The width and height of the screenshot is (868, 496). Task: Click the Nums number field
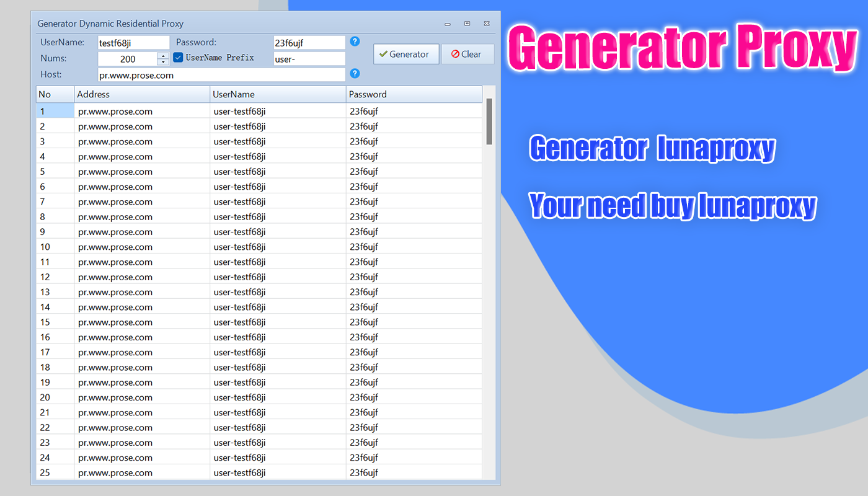[128, 59]
